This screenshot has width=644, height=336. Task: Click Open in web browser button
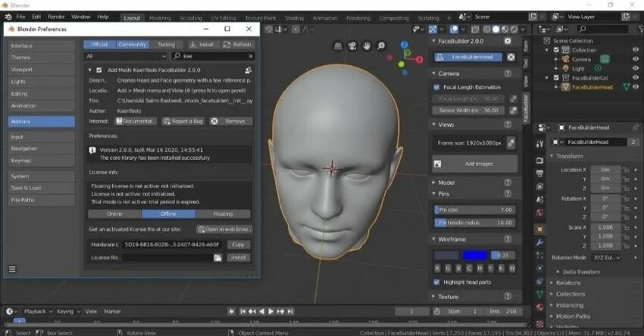[x=224, y=229]
